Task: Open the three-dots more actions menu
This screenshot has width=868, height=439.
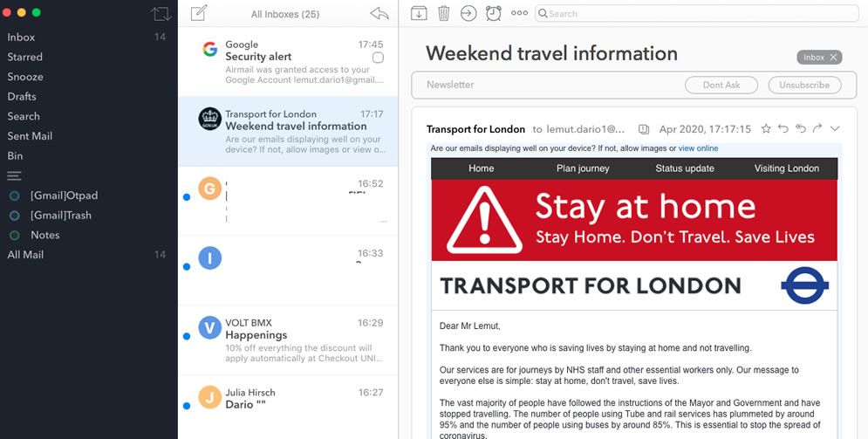Action: coord(519,13)
